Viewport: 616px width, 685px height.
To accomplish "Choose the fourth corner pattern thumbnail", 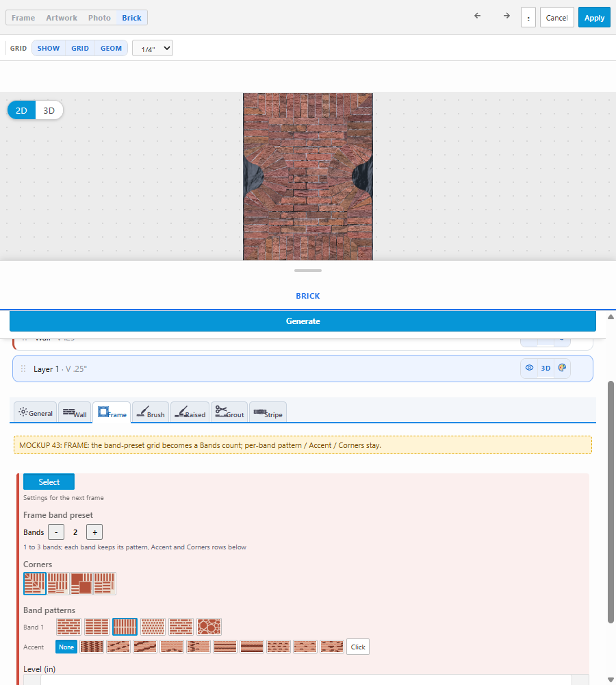I will coord(104,583).
